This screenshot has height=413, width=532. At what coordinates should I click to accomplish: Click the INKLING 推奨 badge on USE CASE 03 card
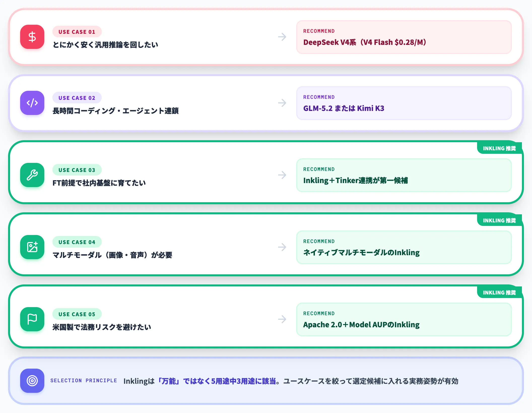499,148
